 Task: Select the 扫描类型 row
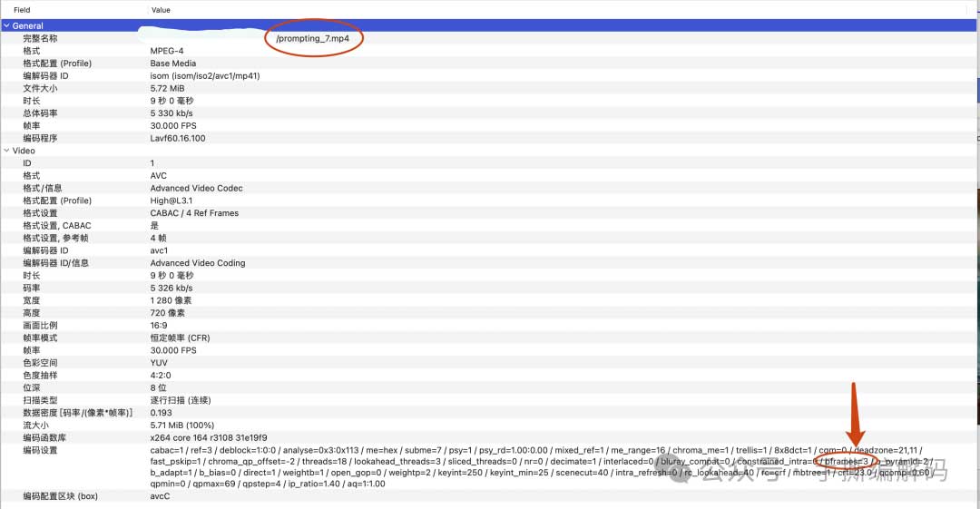pyautogui.click(x=40, y=399)
